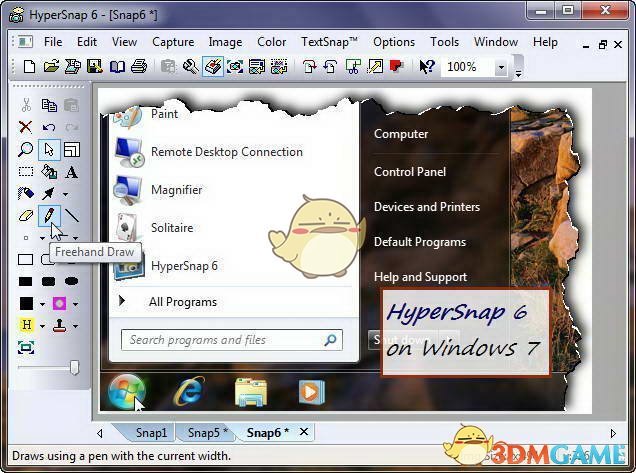Select the text tool marked A
The height and width of the screenshot is (473, 636).
coord(72,172)
